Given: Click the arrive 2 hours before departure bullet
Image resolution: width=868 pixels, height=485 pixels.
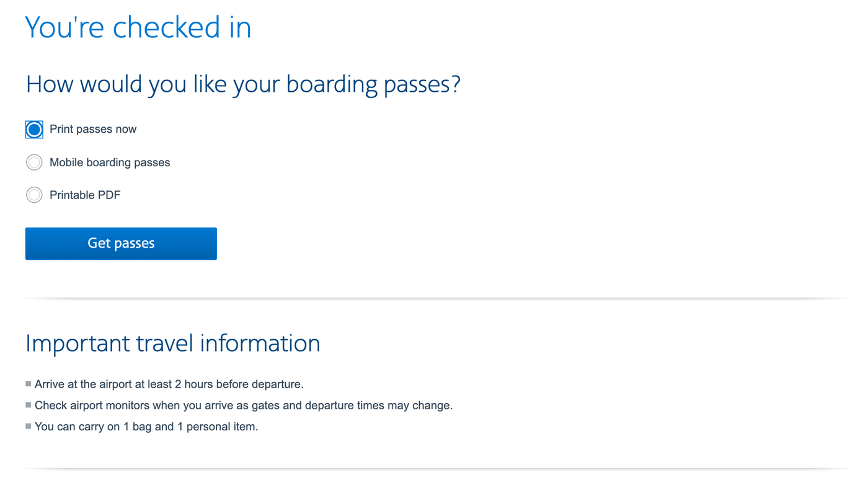Looking at the screenshot, I should 169,384.
